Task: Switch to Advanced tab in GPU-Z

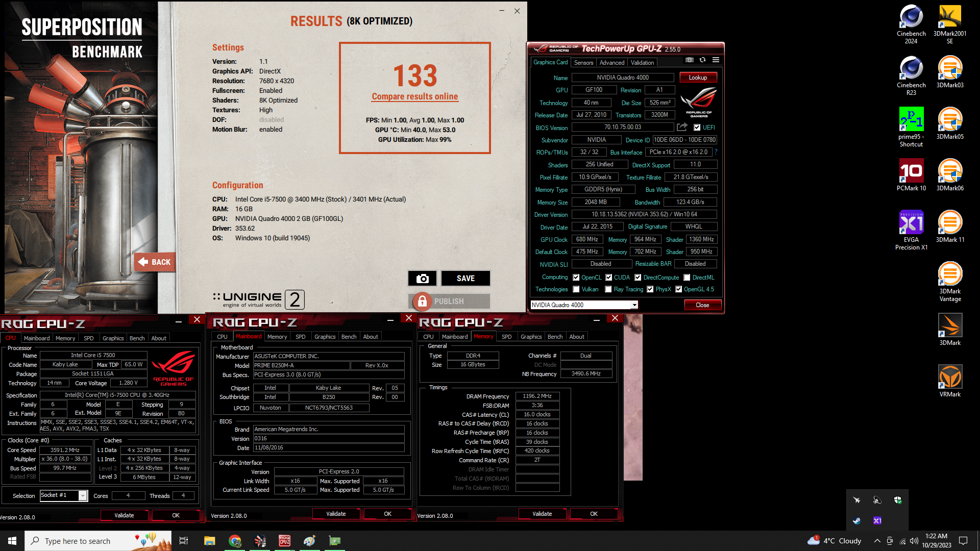Action: (x=612, y=62)
